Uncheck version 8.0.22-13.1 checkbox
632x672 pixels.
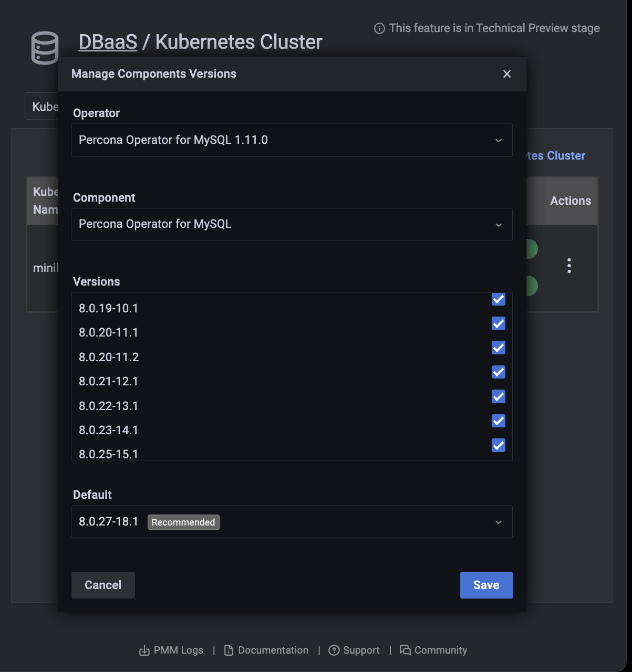pos(499,396)
